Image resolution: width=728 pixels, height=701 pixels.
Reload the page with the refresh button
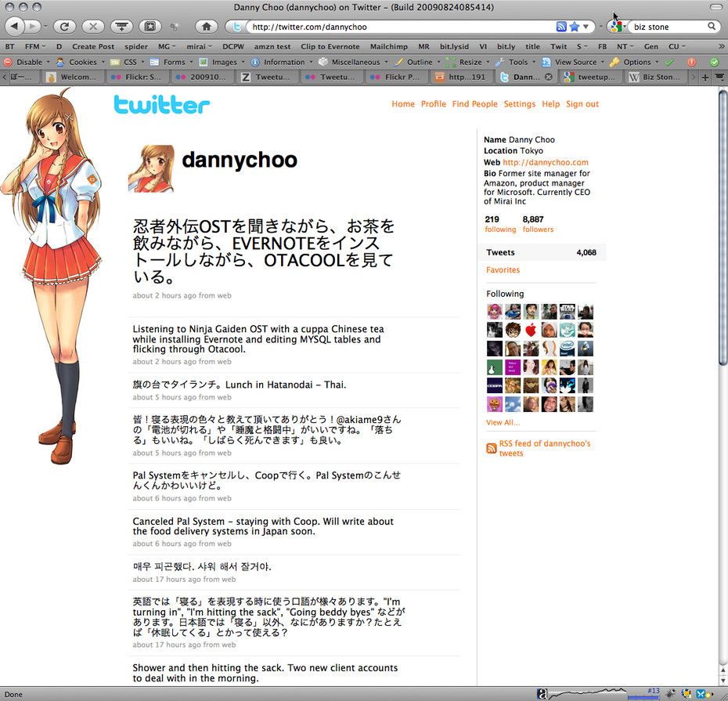click(64, 27)
